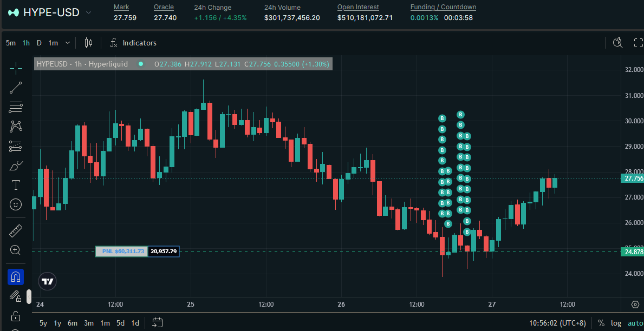Click the TradingView logo watermark
Viewport: 644px width, 331px height.
[x=47, y=281]
